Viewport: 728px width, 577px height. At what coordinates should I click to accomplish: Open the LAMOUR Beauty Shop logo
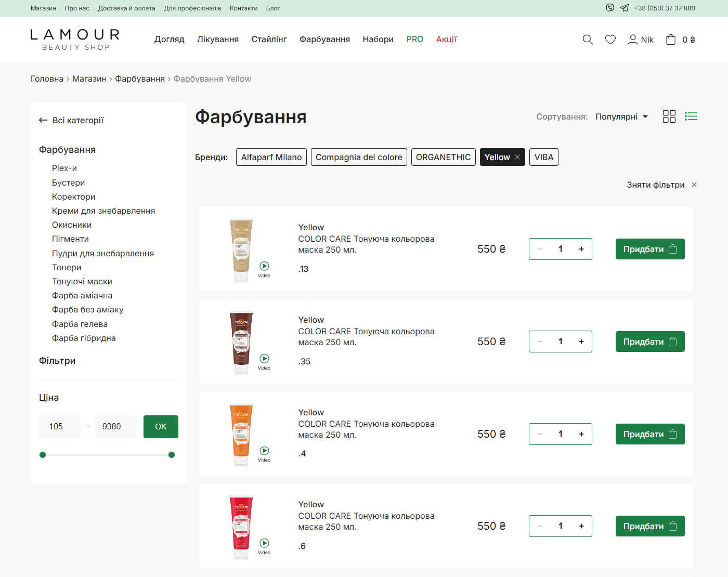(x=75, y=40)
